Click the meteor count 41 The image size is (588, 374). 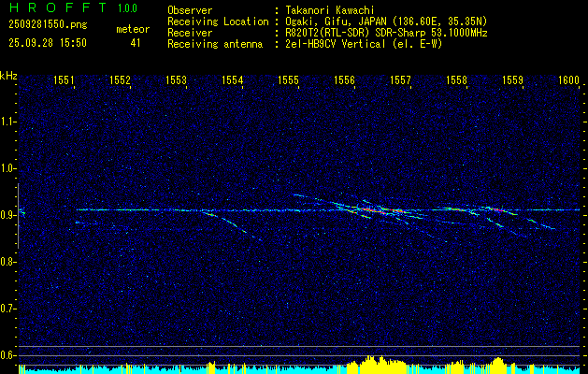[136, 43]
